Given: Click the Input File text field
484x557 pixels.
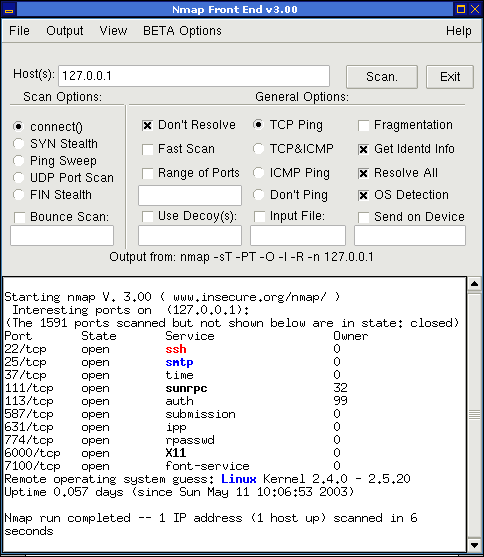Looking at the screenshot, I should pyautogui.click(x=298, y=236).
